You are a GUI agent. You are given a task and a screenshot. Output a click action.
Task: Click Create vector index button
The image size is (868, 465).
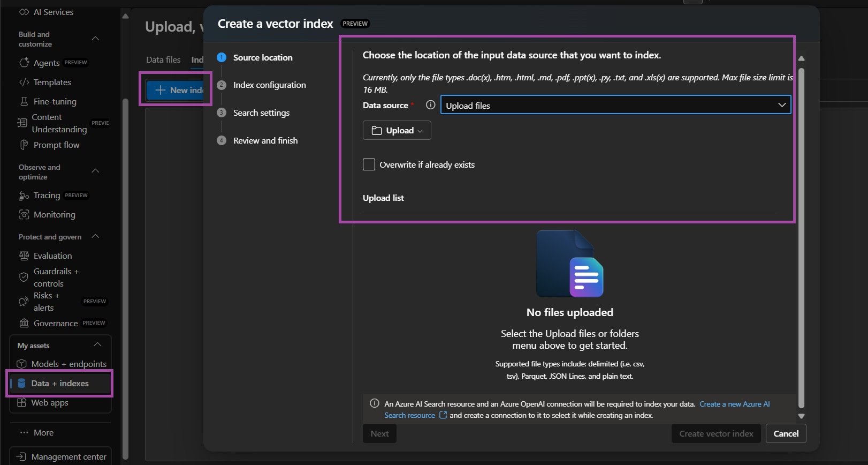tap(716, 433)
